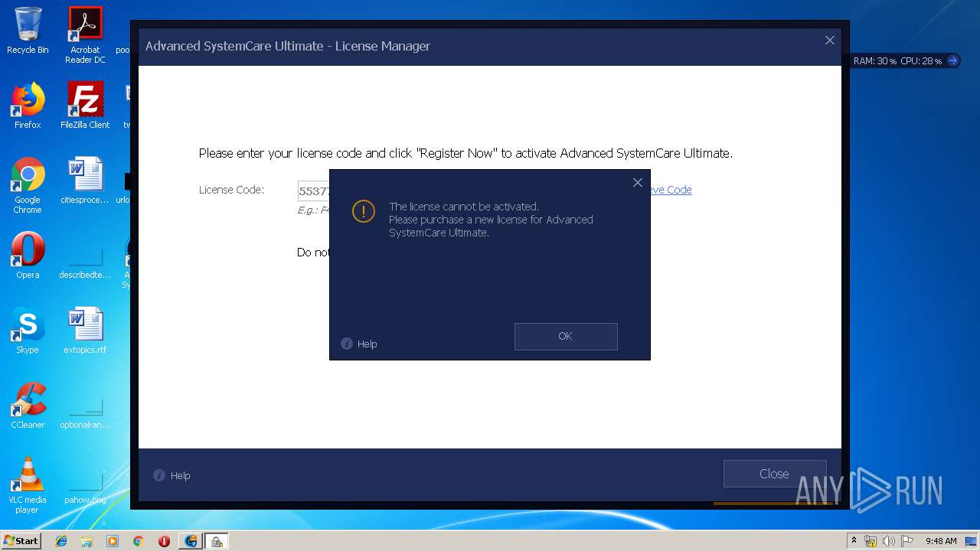Viewport: 980px width, 551px height.
Task: Switch to License Manager taskbar item
Action: [217, 541]
